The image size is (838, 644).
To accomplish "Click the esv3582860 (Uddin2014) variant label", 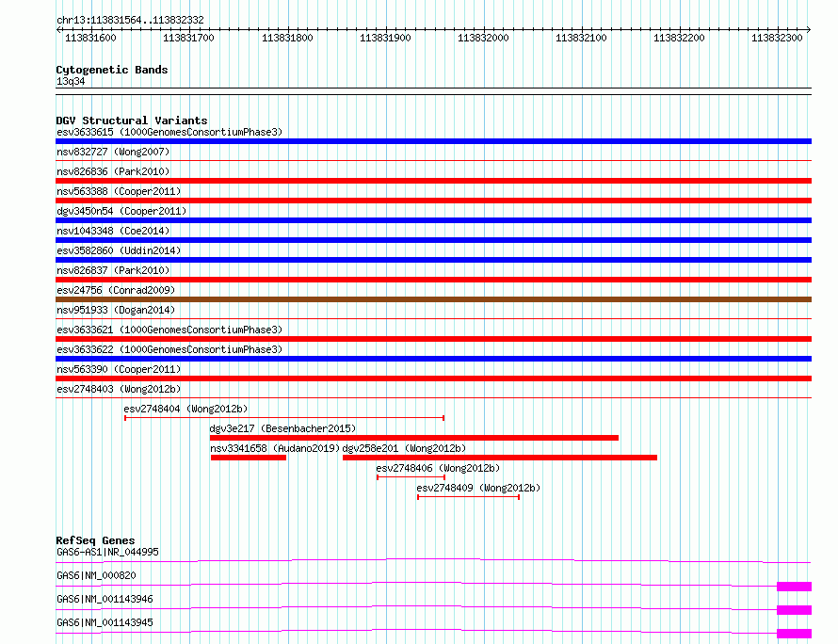I will pos(119,250).
